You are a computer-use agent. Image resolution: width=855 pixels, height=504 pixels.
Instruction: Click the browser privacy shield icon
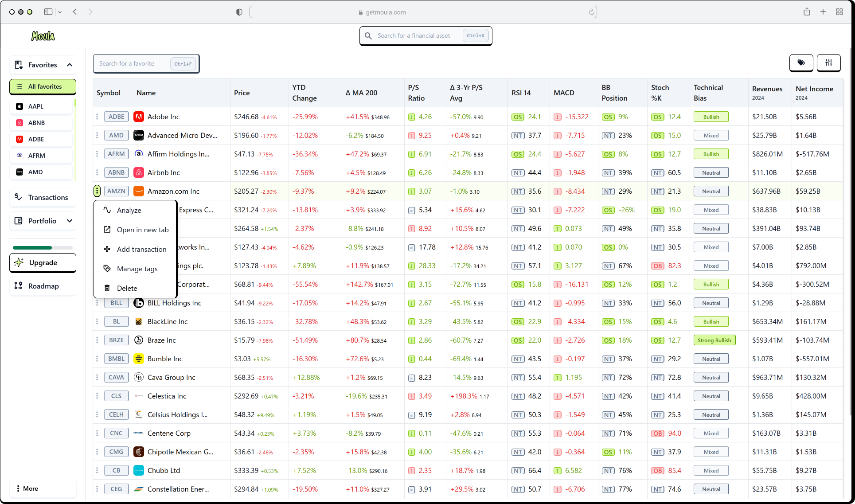[239, 12]
